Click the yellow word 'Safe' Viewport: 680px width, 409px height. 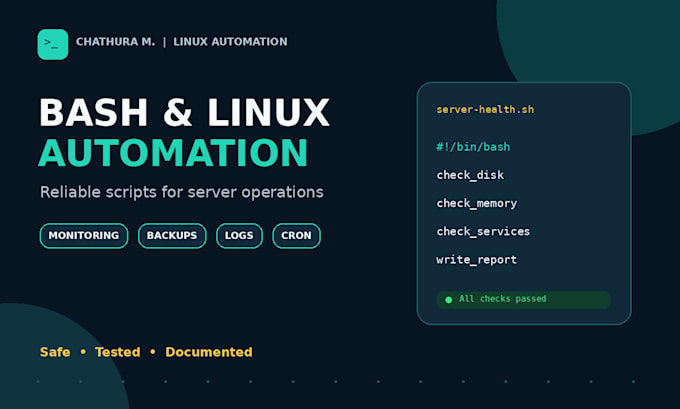55,352
